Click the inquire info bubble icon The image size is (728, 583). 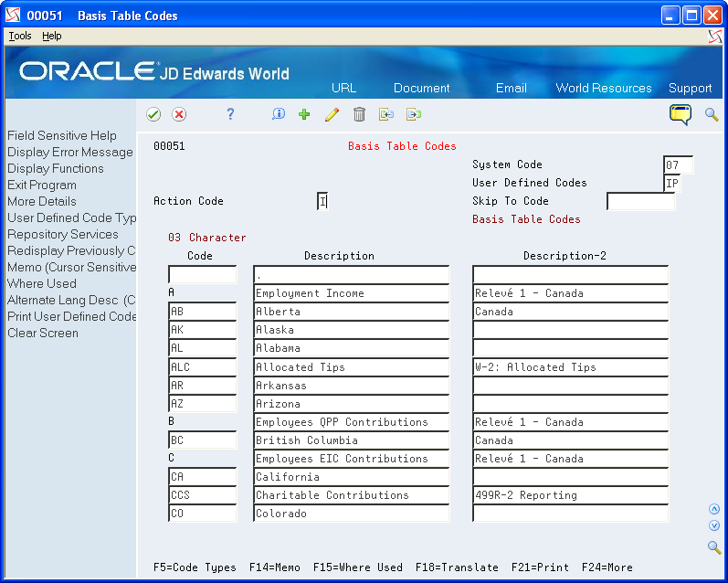pos(278,114)
